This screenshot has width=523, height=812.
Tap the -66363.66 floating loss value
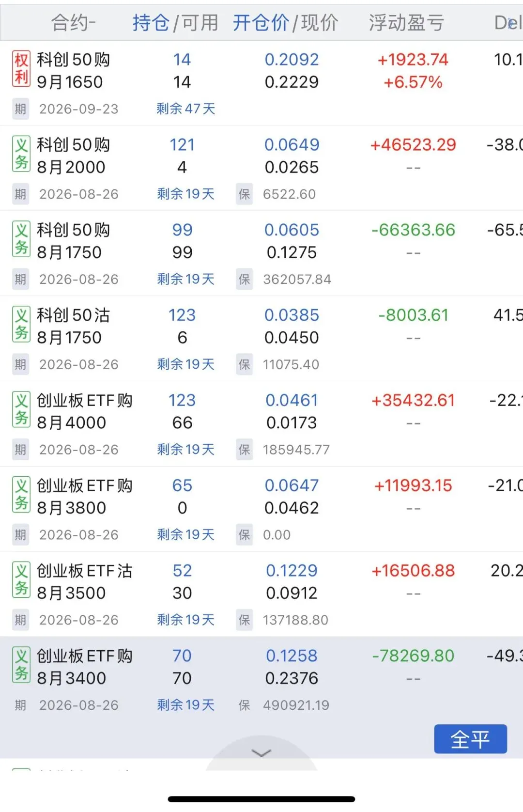(413, 230)
